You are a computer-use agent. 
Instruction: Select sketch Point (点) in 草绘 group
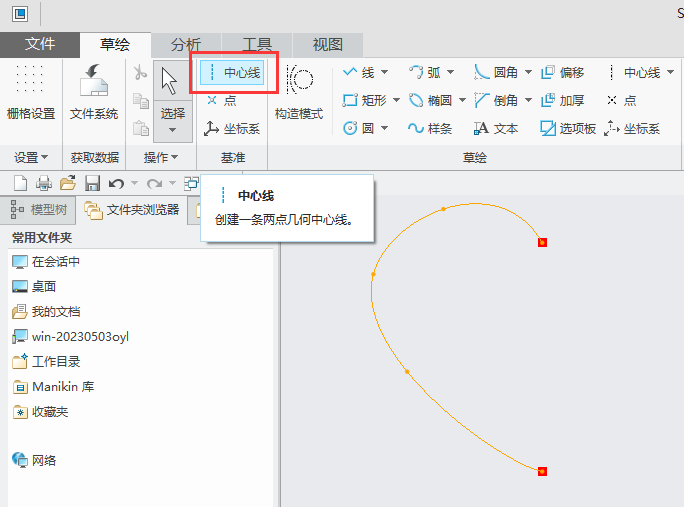622,101
